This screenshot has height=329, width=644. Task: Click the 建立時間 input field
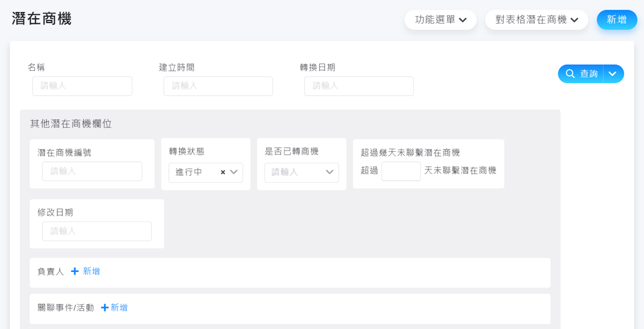pos(218,86)
